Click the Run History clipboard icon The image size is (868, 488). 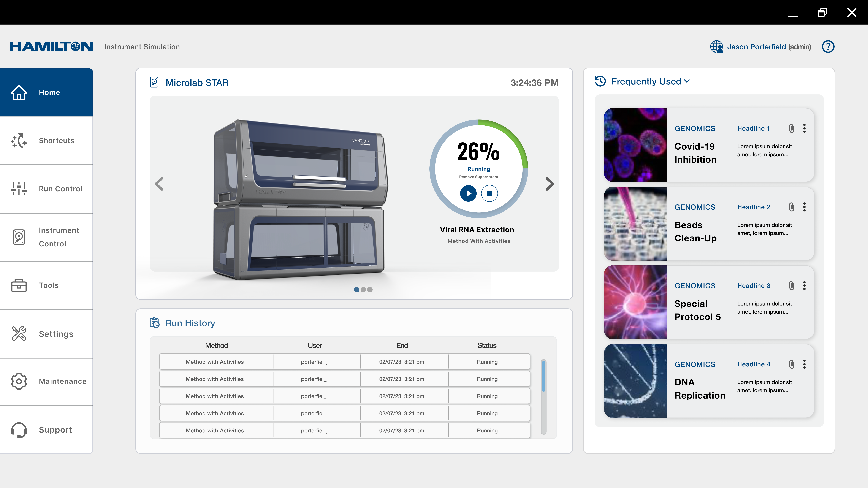coord(154,323)
